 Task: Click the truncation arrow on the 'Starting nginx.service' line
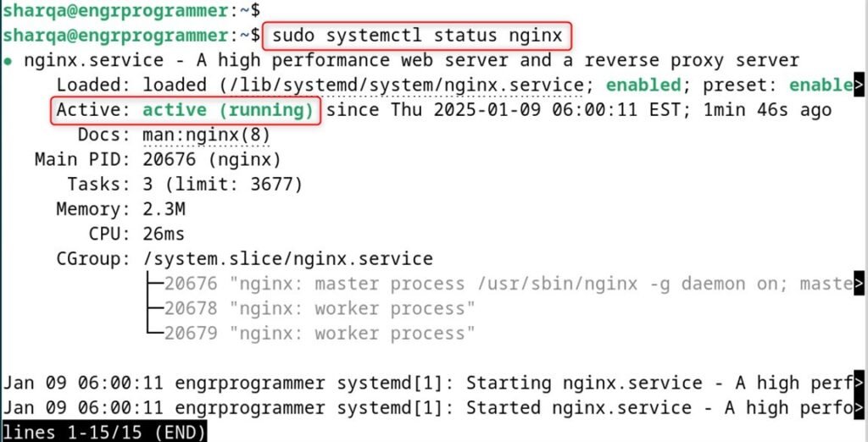pyautogui.click(x=860, y=383)
